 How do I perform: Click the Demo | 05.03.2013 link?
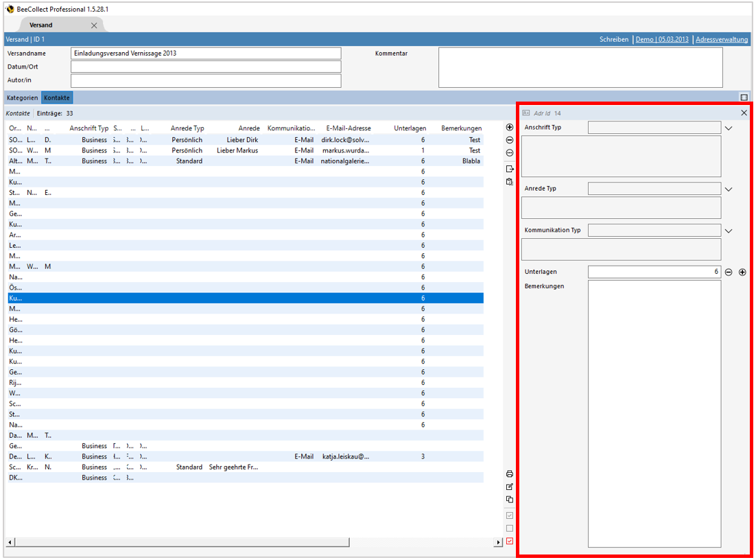(x=661, y=40)
